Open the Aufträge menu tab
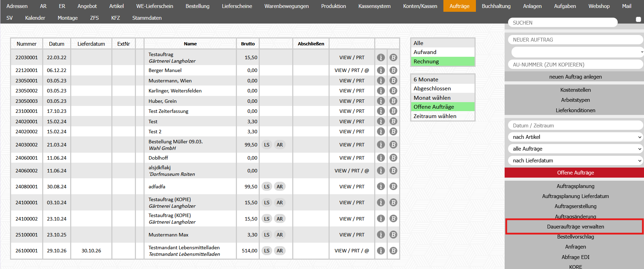Viewport: 644px width, 269px height. coord(459,6)
